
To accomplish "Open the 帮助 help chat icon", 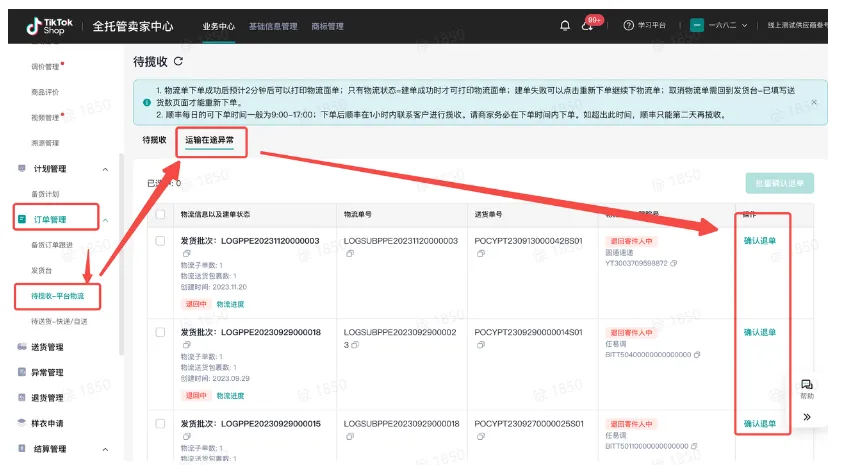I will 807,385.
